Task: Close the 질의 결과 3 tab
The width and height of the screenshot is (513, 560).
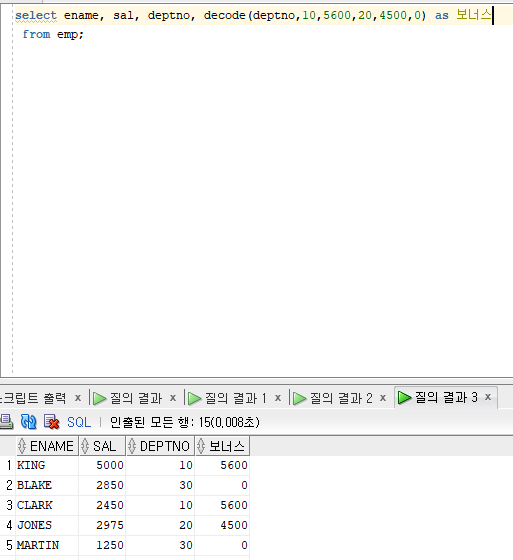Action: tap(488, 397)
